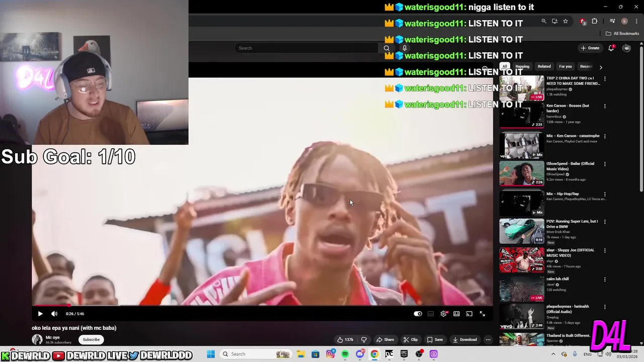Open Chrome three-dot menu
644x362 pixels.
[x=636, y=21]
